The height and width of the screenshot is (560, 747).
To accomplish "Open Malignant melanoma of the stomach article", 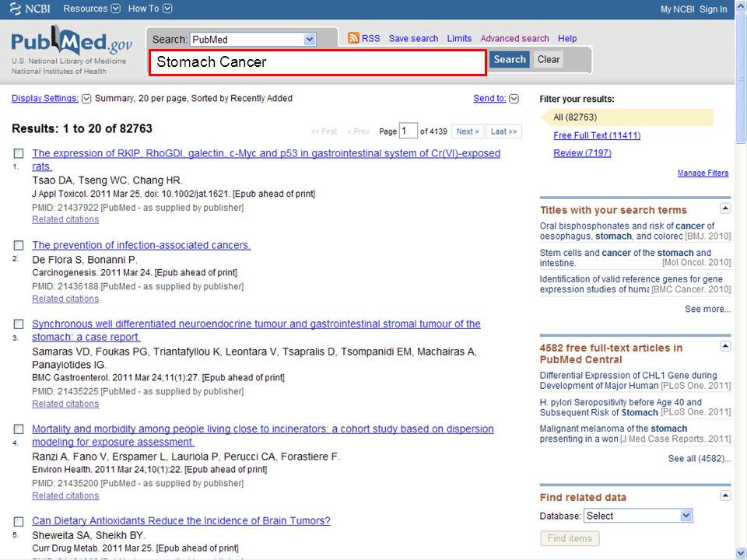I will coord(614,434).
